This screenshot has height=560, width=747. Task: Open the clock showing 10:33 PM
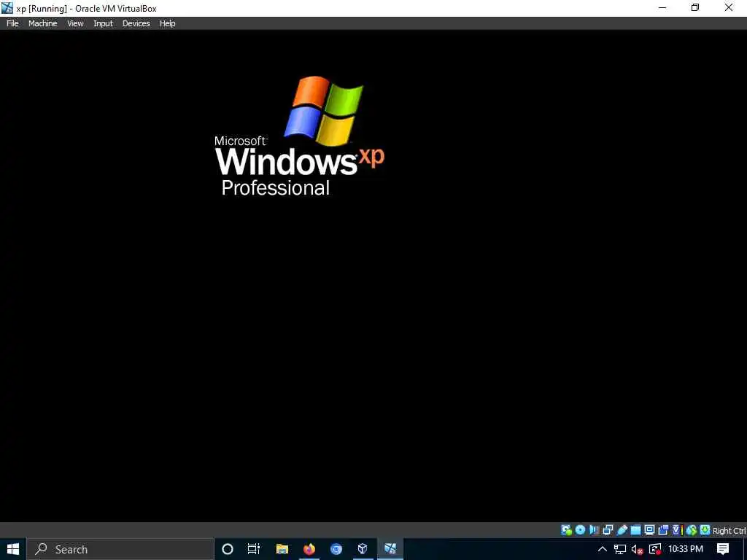click(686, 549)
